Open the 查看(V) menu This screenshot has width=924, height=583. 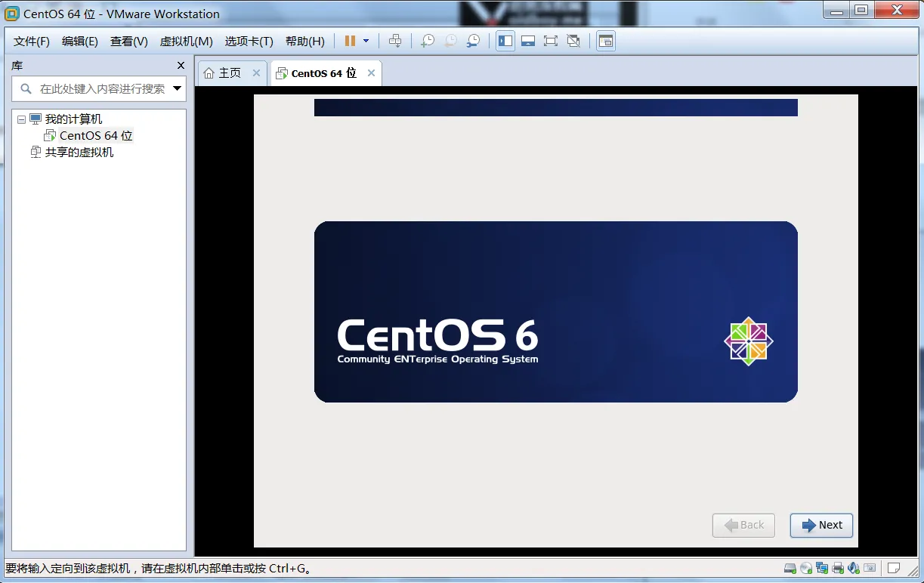(x=129, y=42)
